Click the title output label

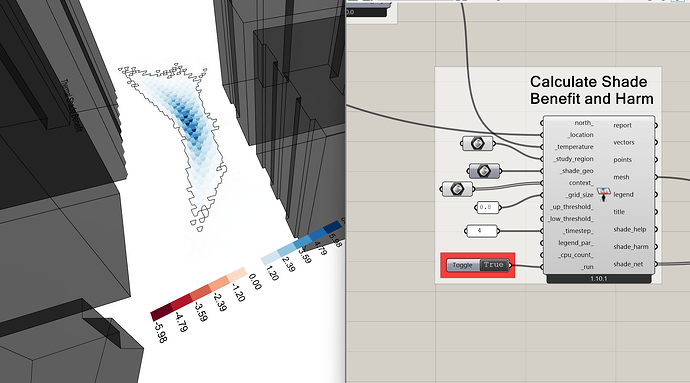619,212
